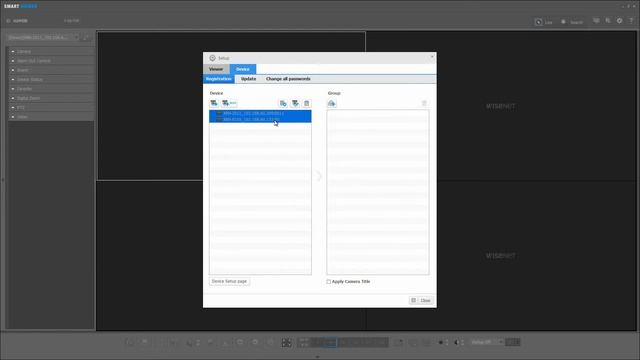This screenshot has height=360, width=640.
Task: Expand the Device Status section
Action: [x=51, y=80]
